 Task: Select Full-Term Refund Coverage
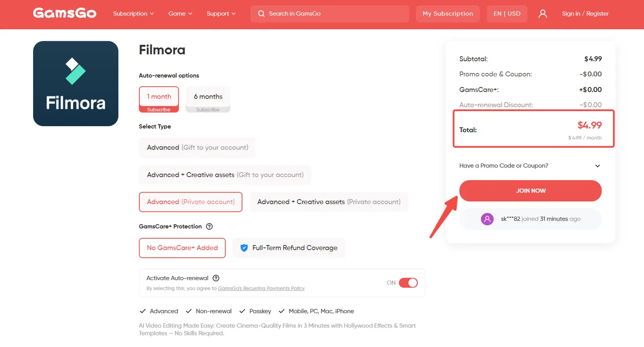pos(289,248)
